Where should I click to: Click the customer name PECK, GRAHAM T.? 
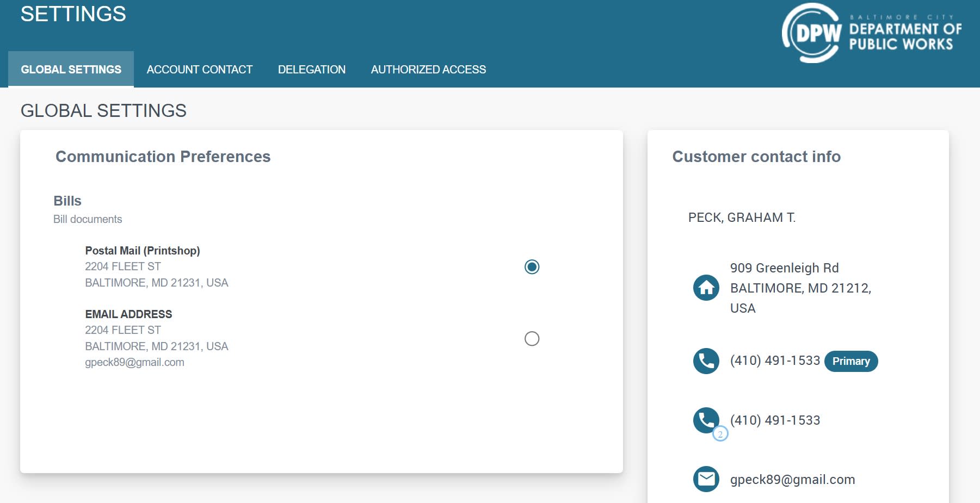(742, 218)
